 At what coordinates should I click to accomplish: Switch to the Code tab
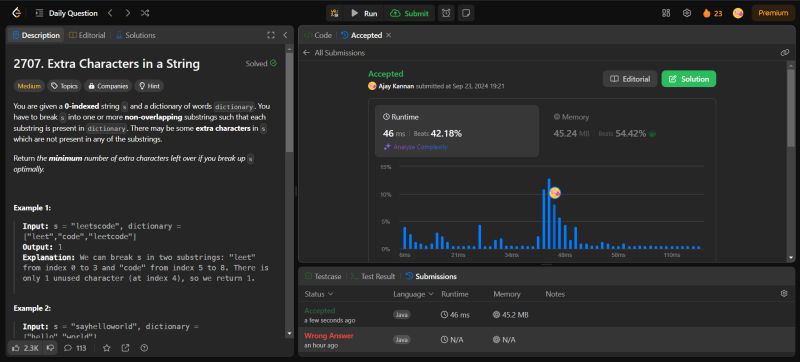318,35
